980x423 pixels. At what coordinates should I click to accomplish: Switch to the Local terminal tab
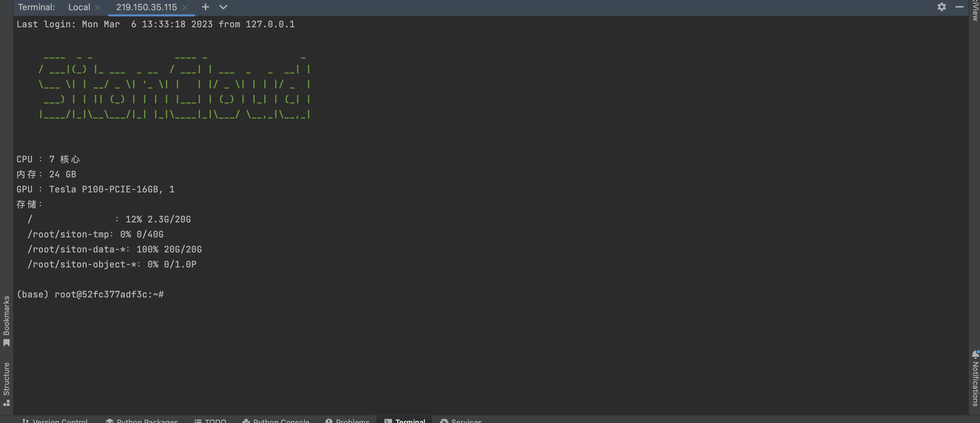pyautogui.click(x=79, y=7)
